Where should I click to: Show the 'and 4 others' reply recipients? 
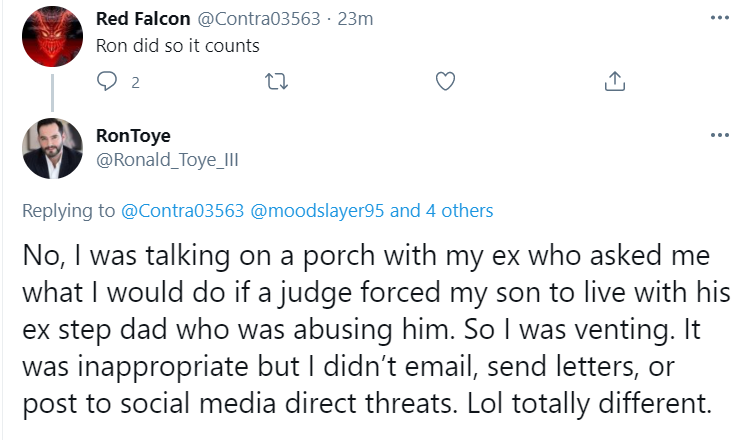click(442, 211)
